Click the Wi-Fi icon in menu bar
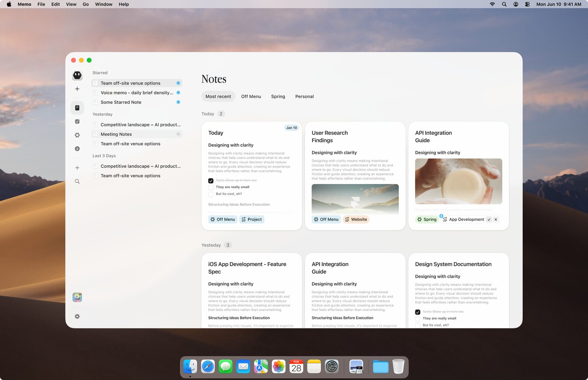This screenshot has width=588, height=380. (492, 4)
